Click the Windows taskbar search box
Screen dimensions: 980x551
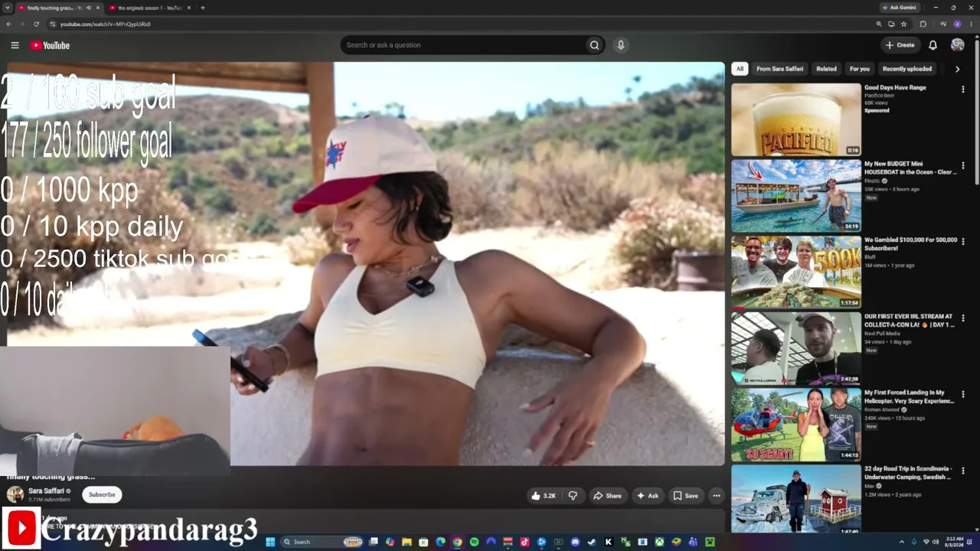(x=322, y=542)
